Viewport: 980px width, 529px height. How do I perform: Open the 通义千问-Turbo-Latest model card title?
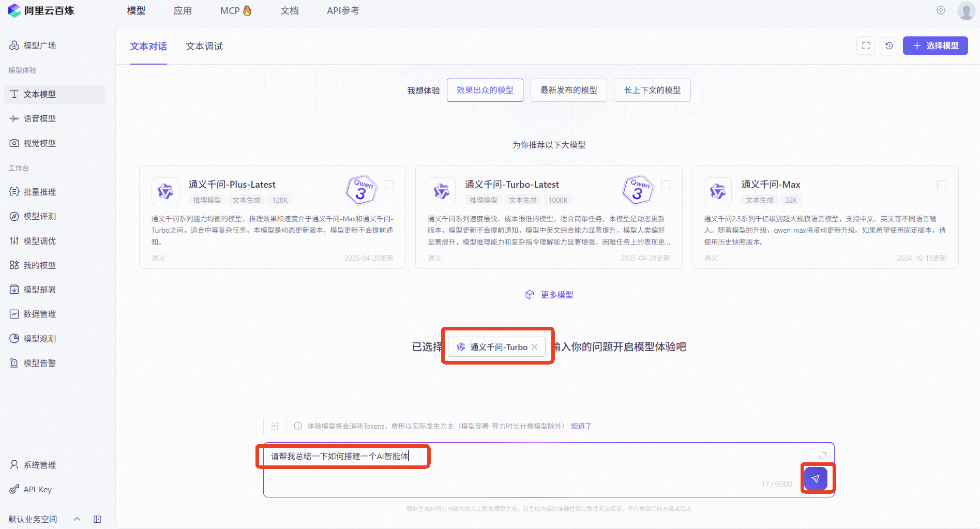click(x=512, y=185)
